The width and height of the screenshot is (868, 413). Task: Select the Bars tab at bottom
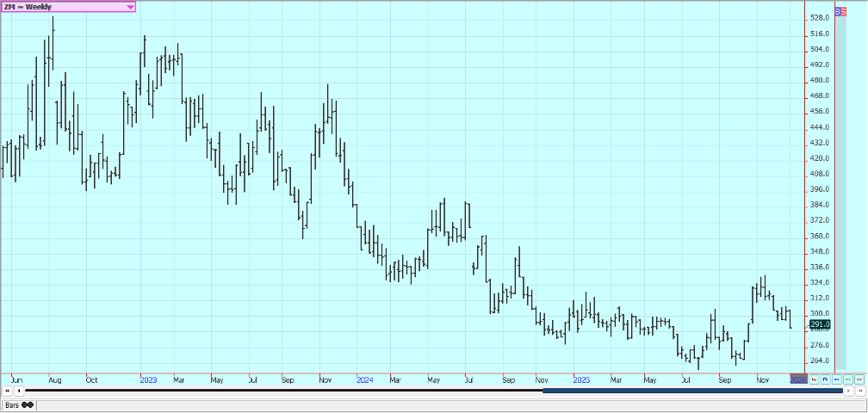click(x=18, y=404)
